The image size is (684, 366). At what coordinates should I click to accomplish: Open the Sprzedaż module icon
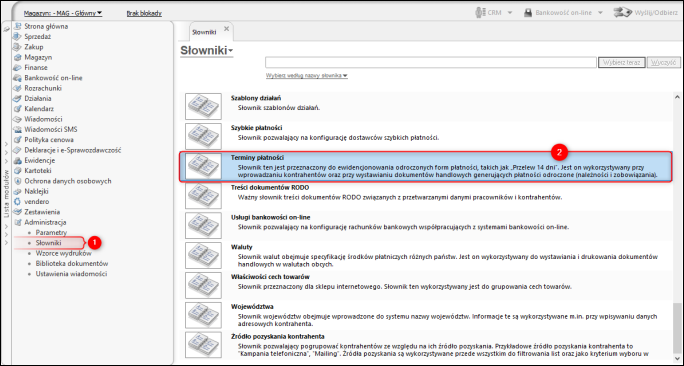[17, 37]
